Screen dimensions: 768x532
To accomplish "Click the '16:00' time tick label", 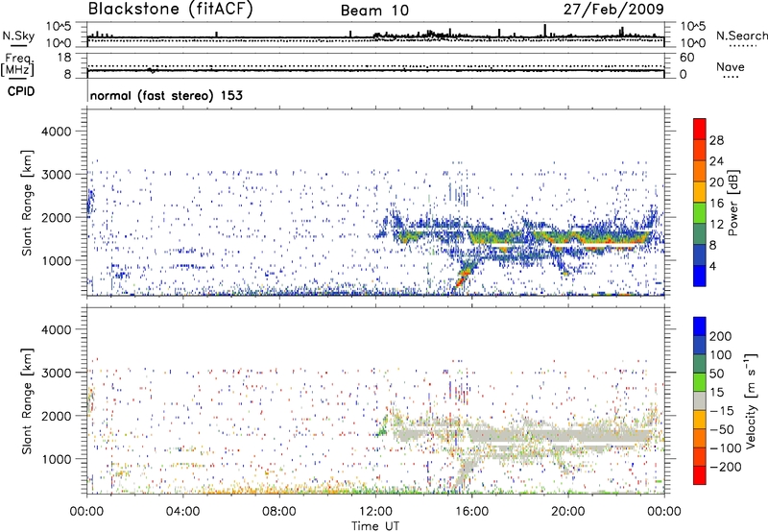I will coord(471,512).
